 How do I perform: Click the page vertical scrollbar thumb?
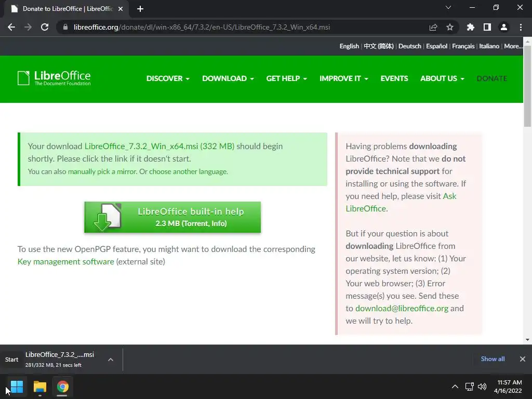point(527,86)
